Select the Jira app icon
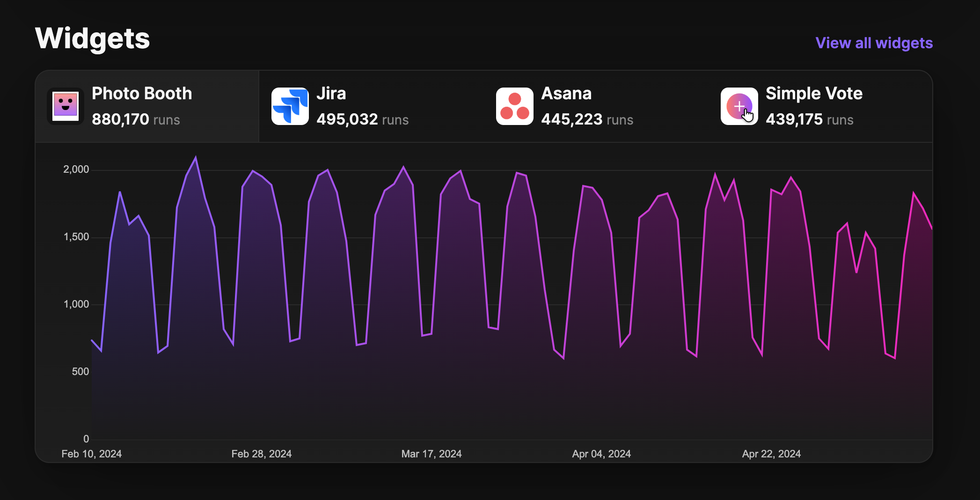The width and height of the screenshot is (980, 500). pos(290,105)
